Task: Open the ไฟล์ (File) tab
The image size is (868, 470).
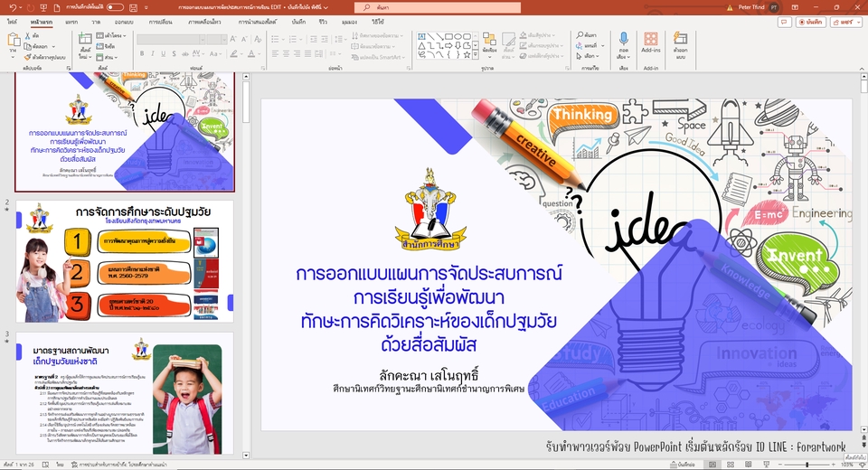Action: click(x=12, y=22)
